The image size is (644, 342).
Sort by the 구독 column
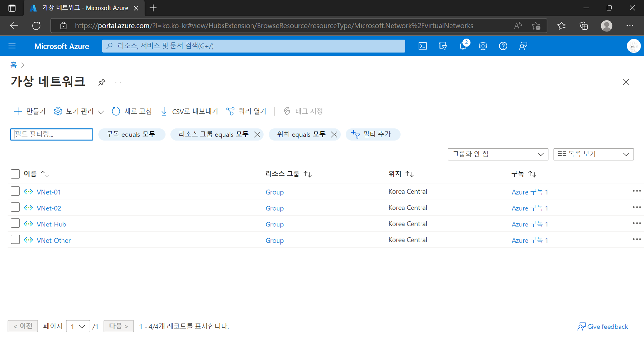click(x=524, y=174)
